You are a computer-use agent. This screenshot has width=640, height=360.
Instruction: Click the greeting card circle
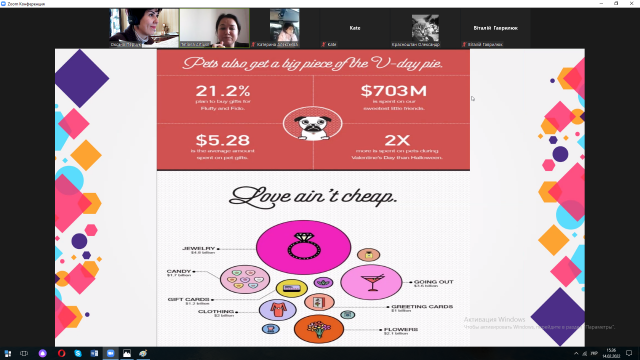319,302
